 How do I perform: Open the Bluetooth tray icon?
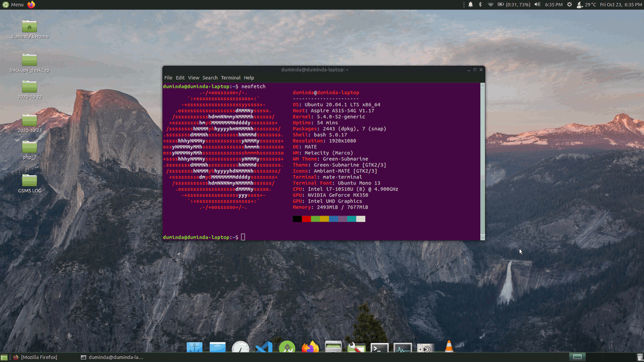480,4
